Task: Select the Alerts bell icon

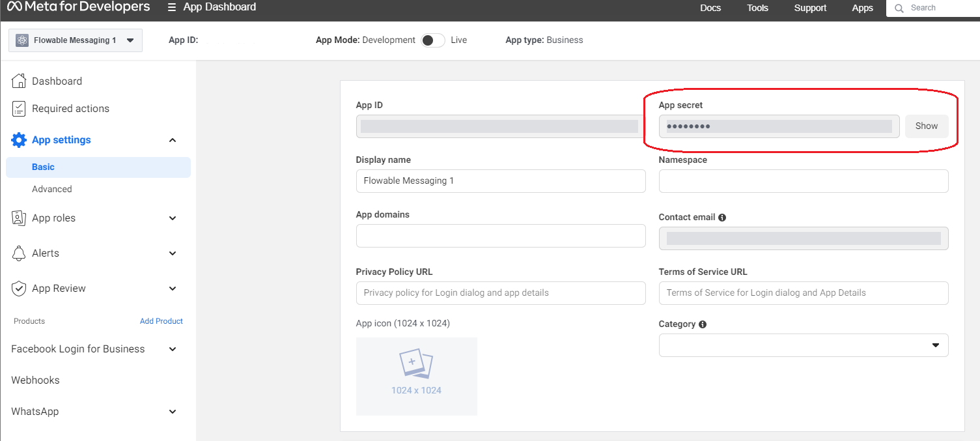Action: [x=19, y=253]
